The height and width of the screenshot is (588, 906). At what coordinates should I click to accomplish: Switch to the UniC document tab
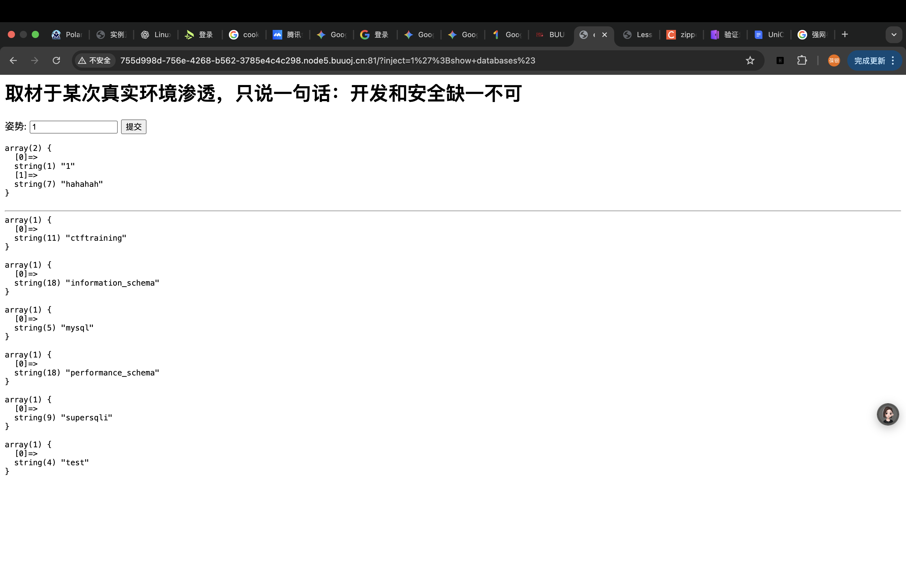(769, 35)
